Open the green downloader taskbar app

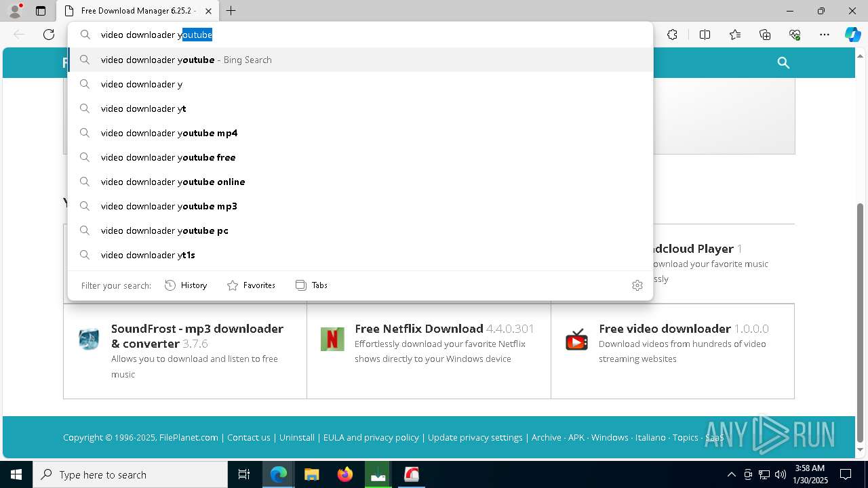point(378,474)
